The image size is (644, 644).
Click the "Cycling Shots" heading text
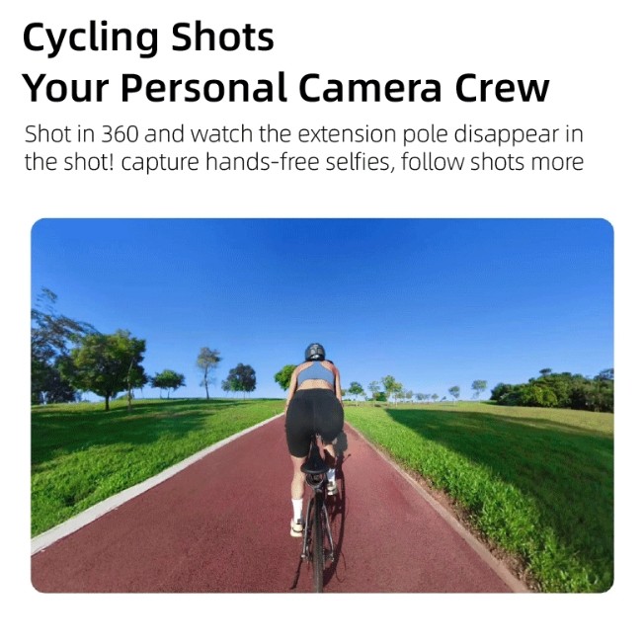point(148,38)
